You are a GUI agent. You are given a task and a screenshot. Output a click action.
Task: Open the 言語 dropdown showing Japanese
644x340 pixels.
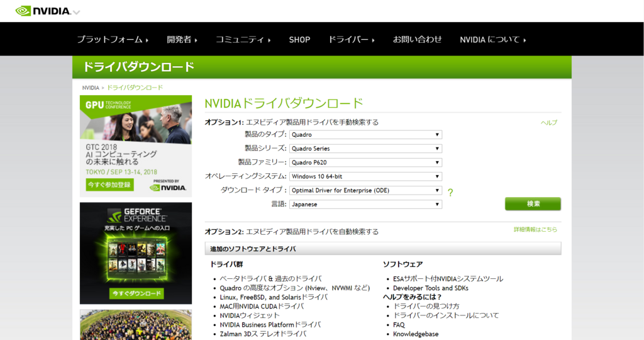365,205
